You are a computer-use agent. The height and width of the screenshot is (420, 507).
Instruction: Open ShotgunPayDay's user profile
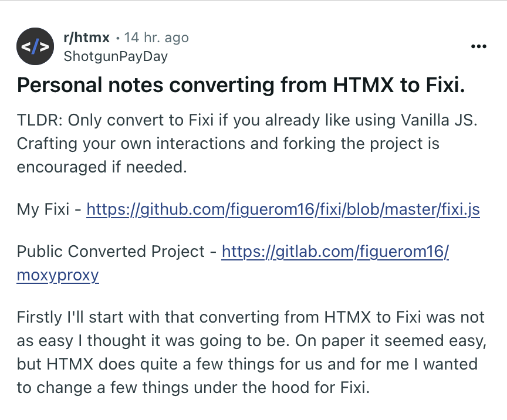pyautogui.click(x=116, y=56)
